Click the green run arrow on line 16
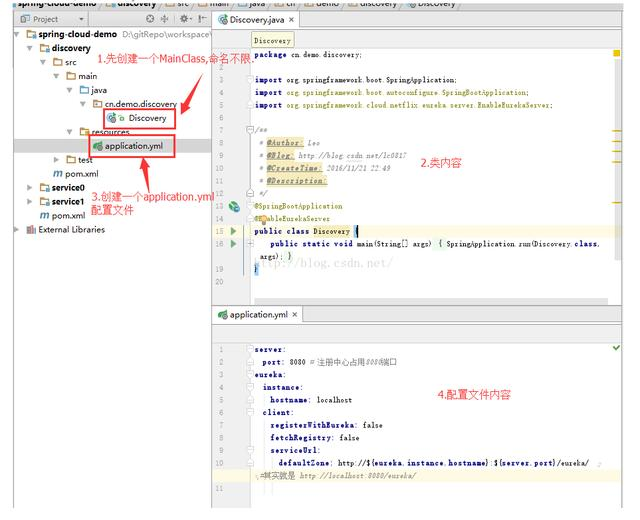640x520 pixels. click(x=233, y=244)
